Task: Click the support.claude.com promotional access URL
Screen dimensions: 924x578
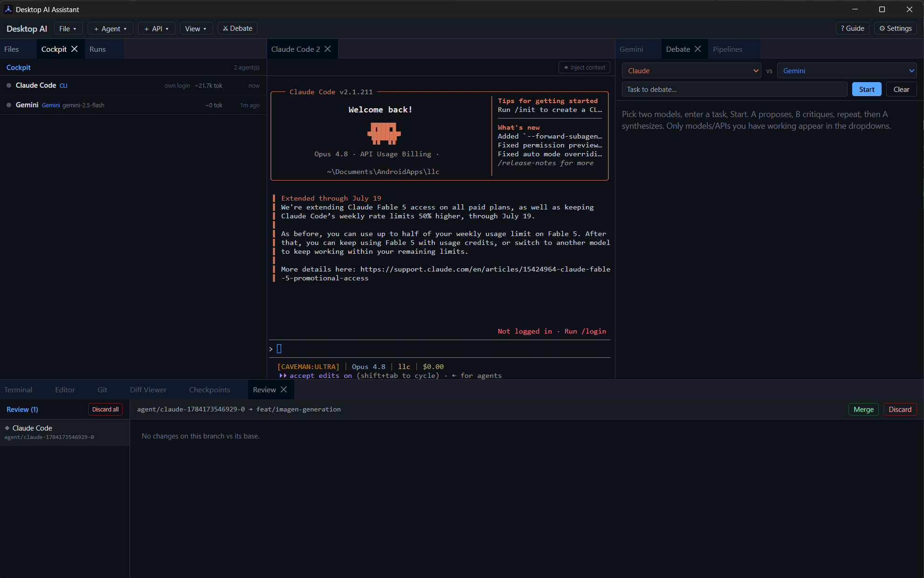Action: [445, 273]
